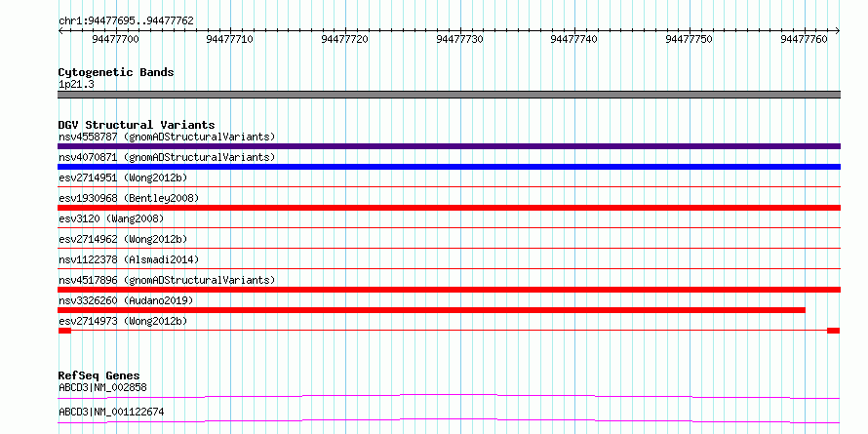Click the chr1:94477695..94477762 region label
The width and height of the screenshot is (868, 434).
pyautogui.click(x=126, y=20)
